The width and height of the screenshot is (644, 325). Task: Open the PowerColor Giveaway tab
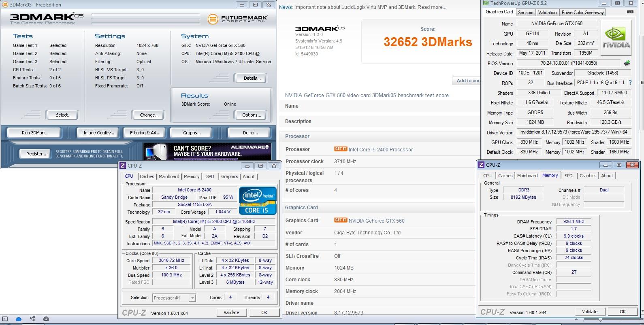583,13
